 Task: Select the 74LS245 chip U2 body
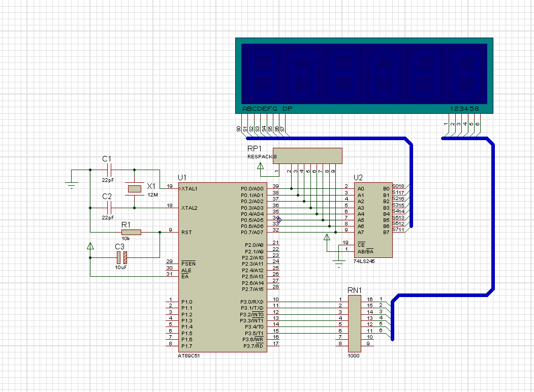click(x=373, y=220)
